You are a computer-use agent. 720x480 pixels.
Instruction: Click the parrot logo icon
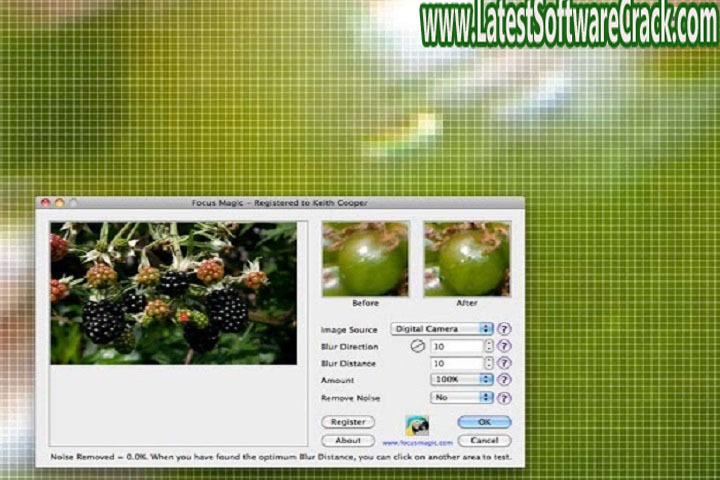coord(417,425)
